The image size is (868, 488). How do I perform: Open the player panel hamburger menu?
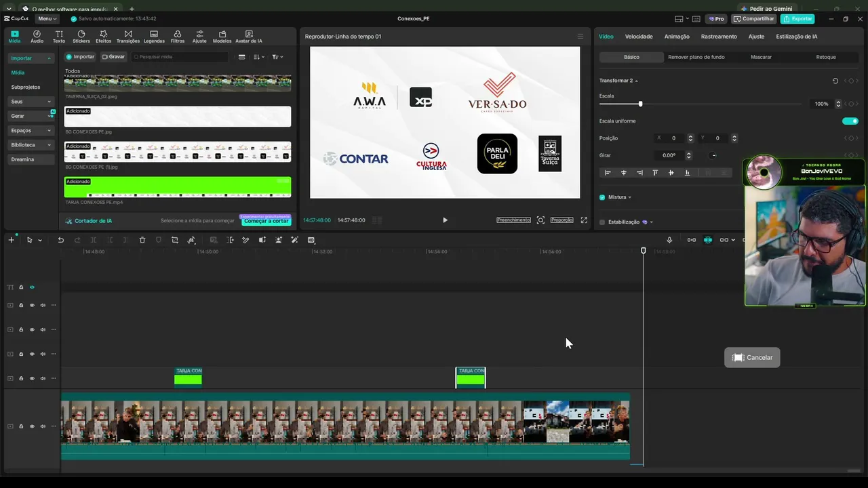(x=580, y=37)
